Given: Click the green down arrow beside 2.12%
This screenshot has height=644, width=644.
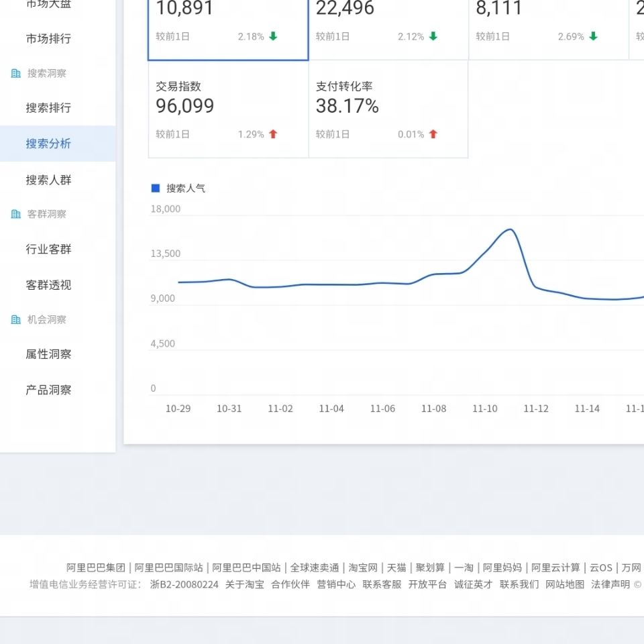Looking at the screenshot, I should coord(433,36).
